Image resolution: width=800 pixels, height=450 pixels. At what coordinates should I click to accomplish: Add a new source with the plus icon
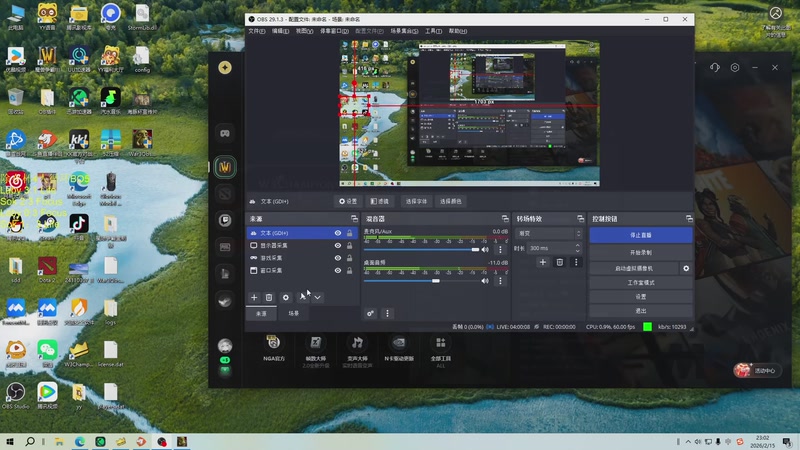point(254,297)
